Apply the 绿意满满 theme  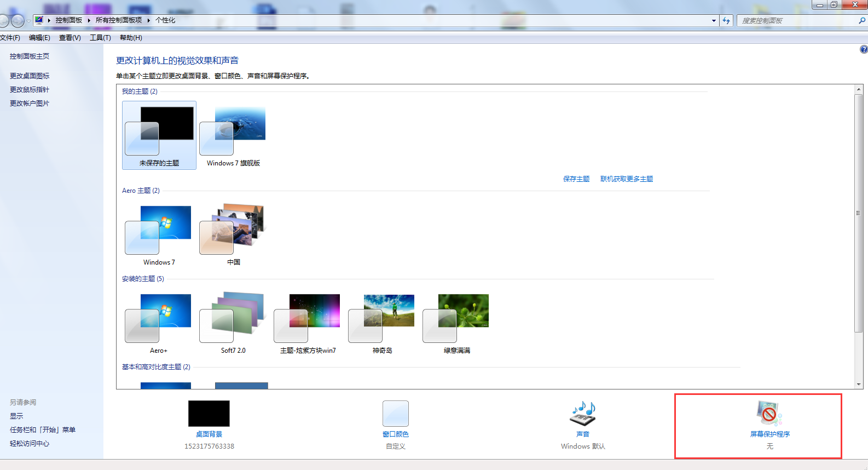pyautogui.click(x=457, y=323)
